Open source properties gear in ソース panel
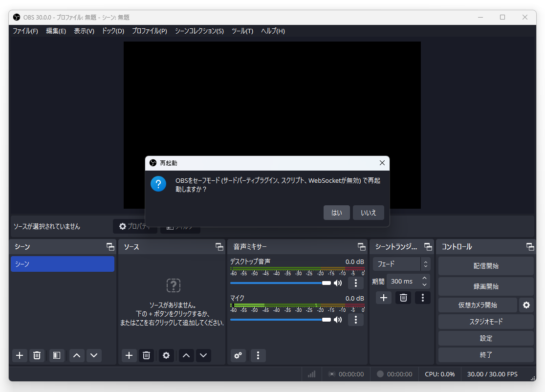This screenshot has width=545, height=392. [166, 355]
